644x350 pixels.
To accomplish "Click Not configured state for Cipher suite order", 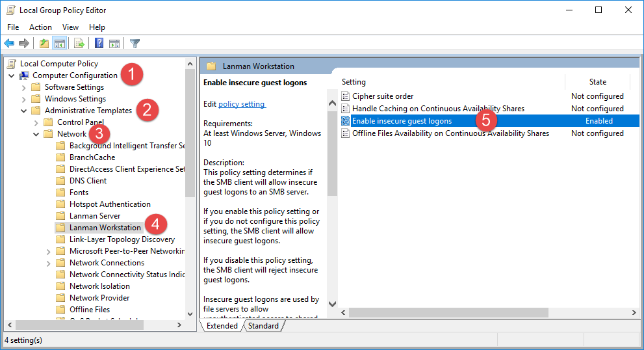I will [598, 96].
